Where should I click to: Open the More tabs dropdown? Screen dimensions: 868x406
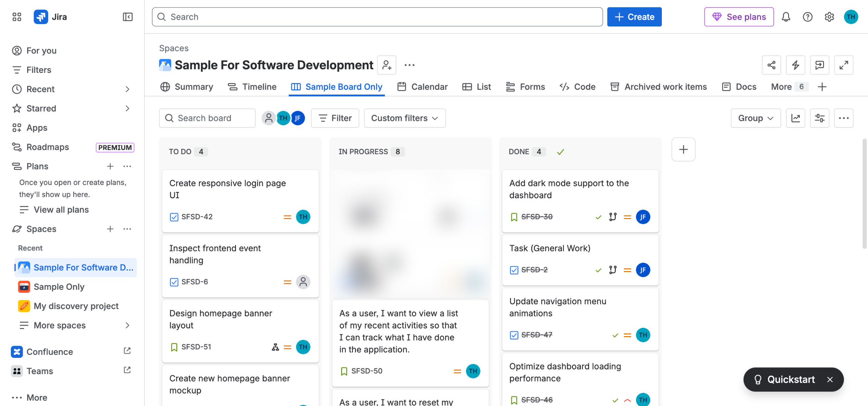pos(789,87)
